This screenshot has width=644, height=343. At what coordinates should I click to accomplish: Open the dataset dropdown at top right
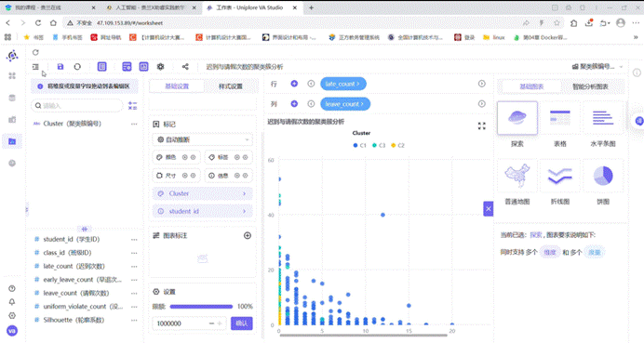(597, 67)
